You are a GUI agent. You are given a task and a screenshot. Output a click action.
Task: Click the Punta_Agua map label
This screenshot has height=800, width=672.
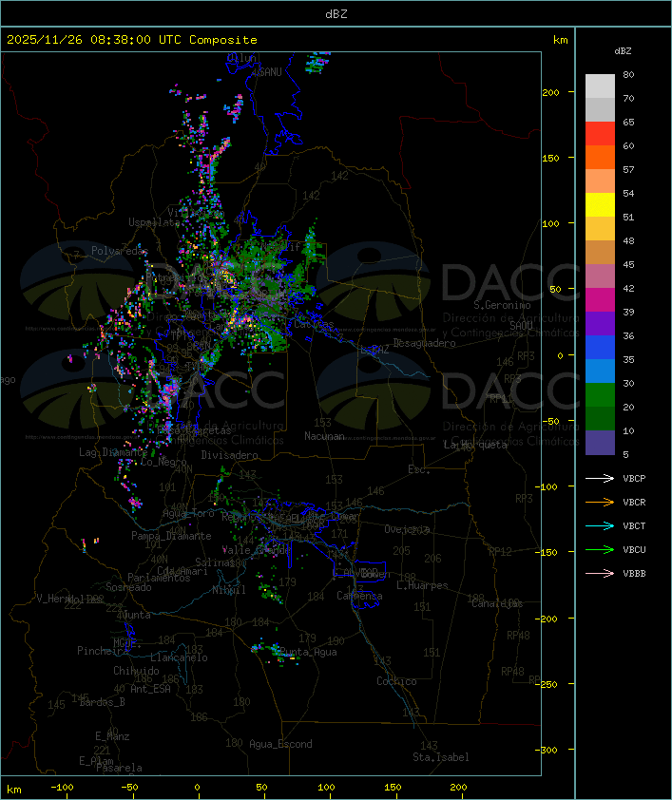[308, 652]
